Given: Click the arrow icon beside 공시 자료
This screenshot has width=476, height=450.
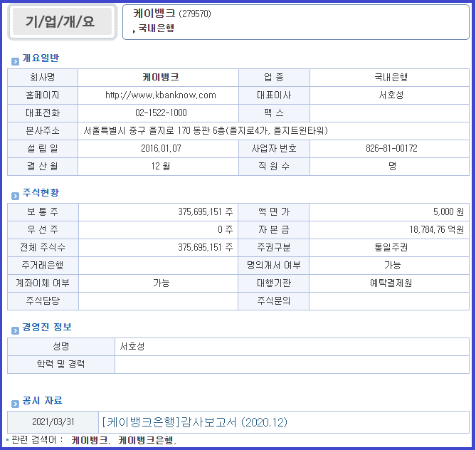Looking at the screenshot, I should (x=15, y=404).
